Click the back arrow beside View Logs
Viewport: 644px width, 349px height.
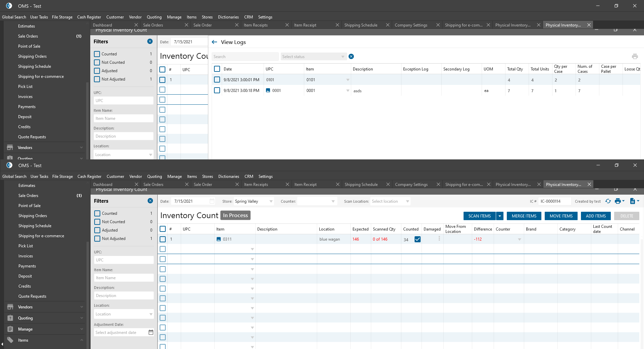(214, 42)
